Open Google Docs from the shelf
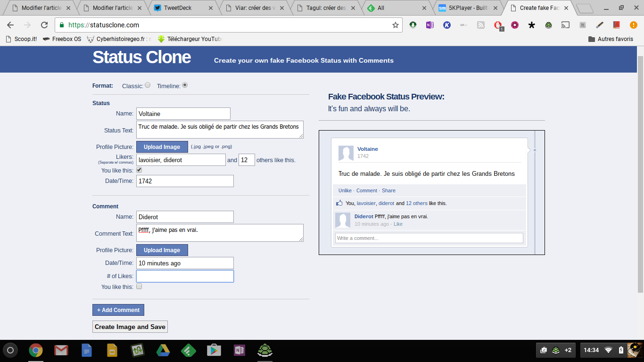 [87, 350]
